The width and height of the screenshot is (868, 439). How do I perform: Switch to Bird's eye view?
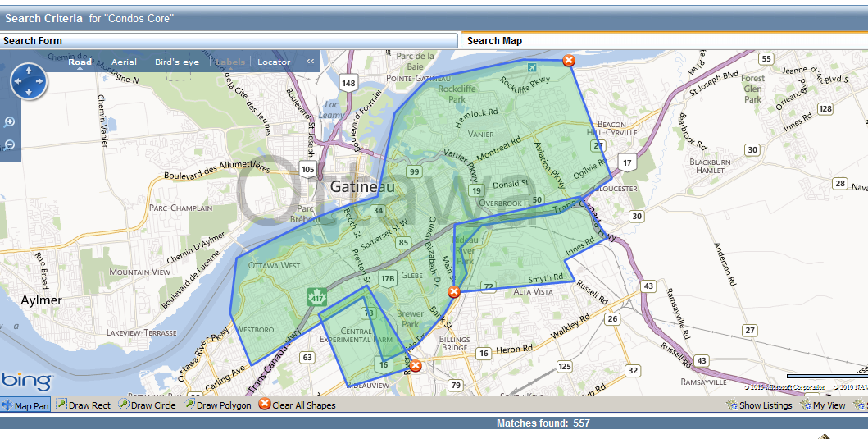tap(176, 62)
